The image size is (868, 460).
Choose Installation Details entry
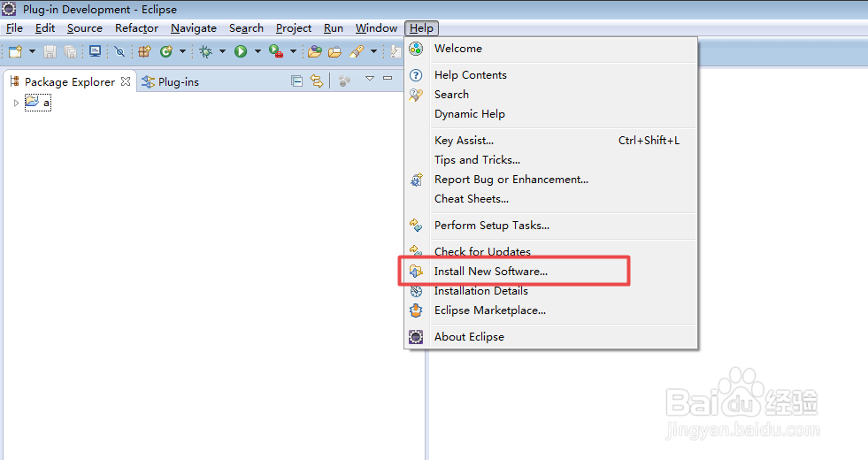pos(551,291)
